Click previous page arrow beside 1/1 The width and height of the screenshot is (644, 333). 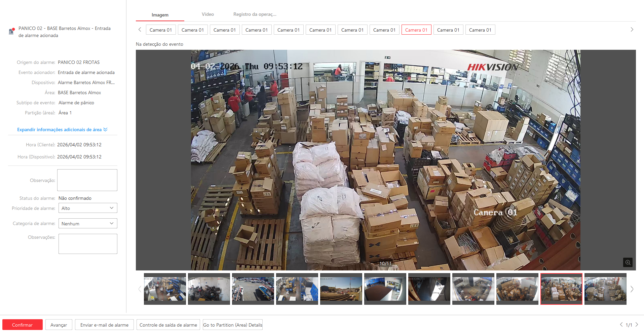click(621, 325)
